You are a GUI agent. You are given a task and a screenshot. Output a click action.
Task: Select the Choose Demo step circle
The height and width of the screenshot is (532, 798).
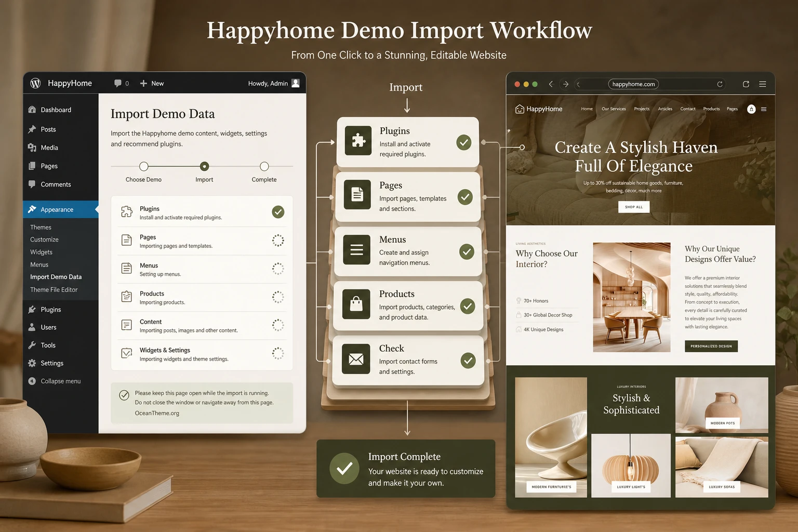pos(144,166)
